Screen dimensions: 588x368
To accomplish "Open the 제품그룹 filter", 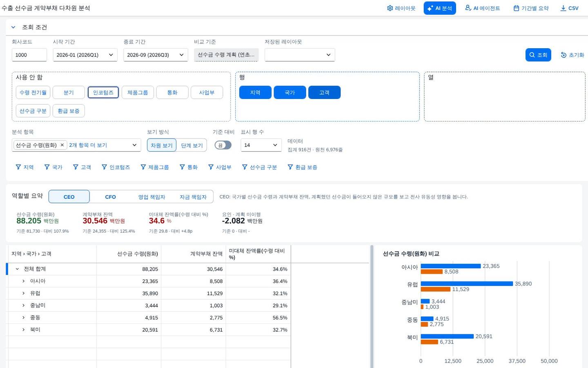I will click(154, 167).
